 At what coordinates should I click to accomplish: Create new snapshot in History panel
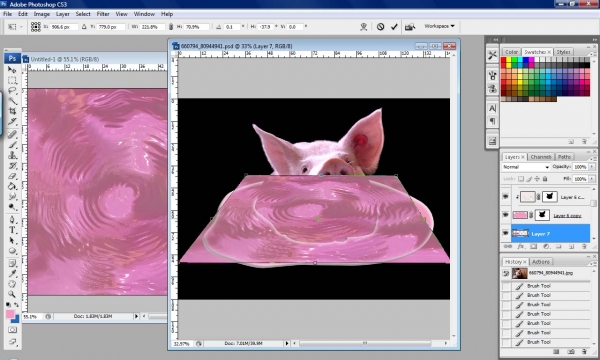coord(571,351)
